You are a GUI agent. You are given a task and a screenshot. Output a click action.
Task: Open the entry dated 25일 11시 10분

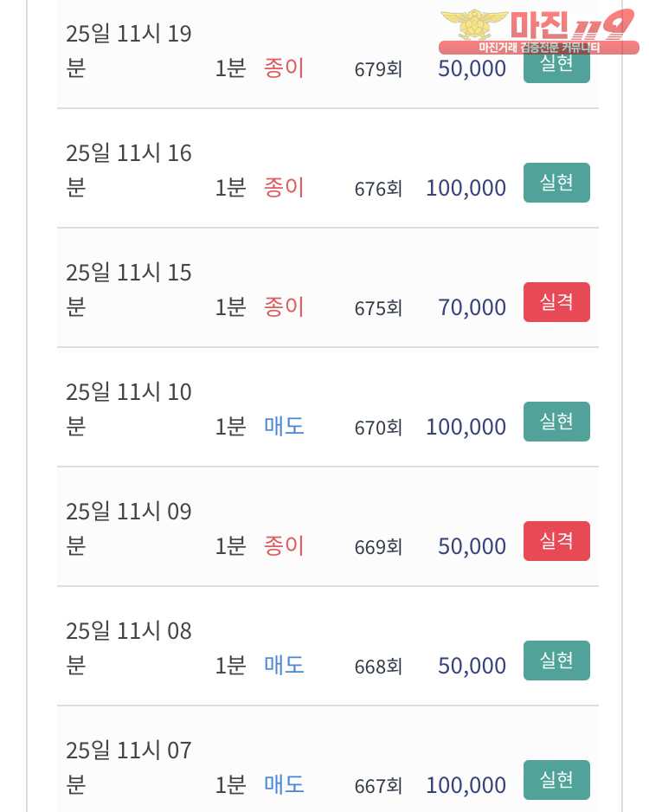pyautogui.click(x=128, y=409)
